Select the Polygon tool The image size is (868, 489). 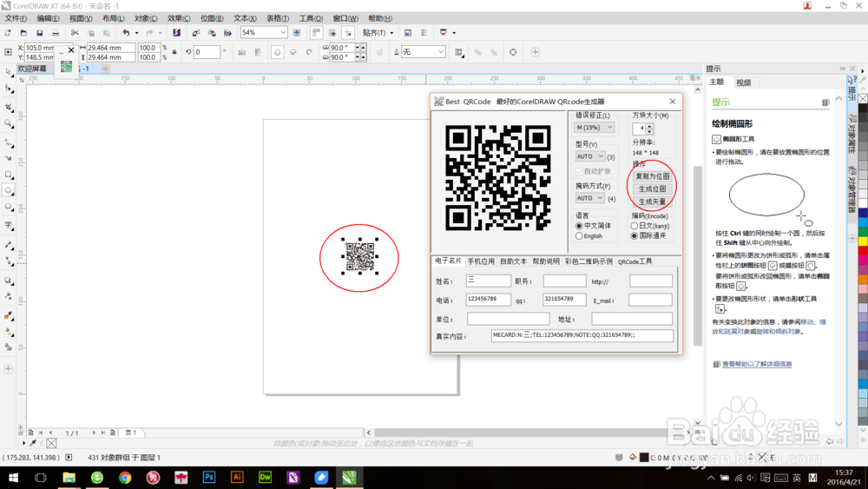click(9, 207)
